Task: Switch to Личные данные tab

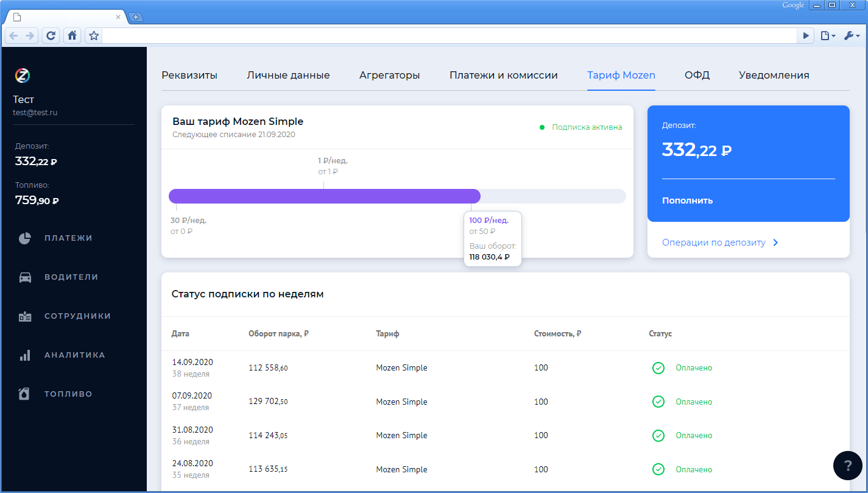Action: coord(288,76)
